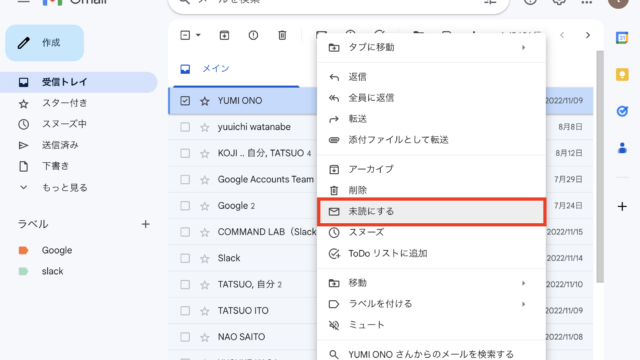Open the select-all dropdown arrow
This screenshot has height=360, width=640.
[198, 35]
